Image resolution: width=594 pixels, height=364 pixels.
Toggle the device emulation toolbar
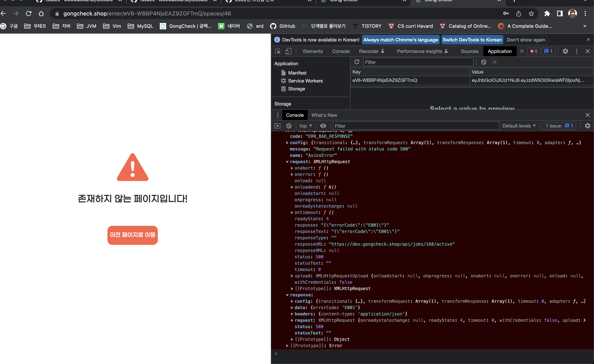coord(288,51)
